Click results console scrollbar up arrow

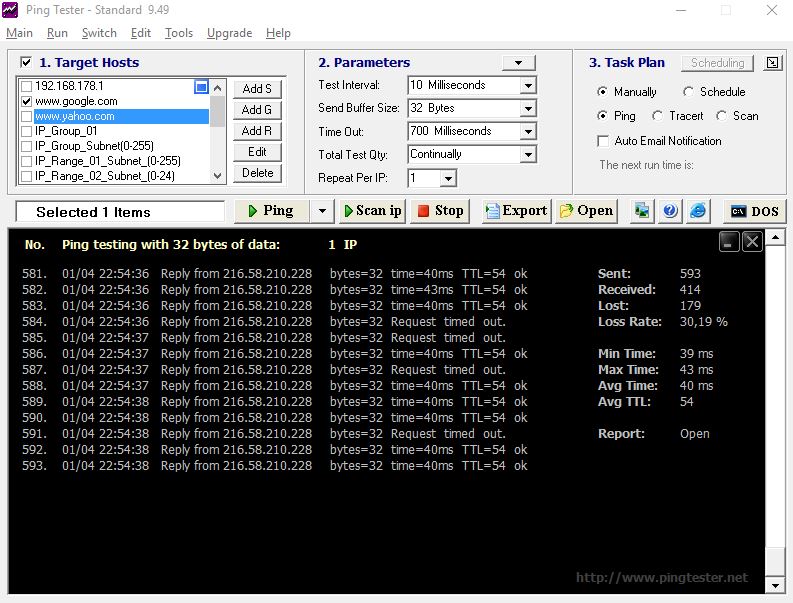tap(775, 237)
